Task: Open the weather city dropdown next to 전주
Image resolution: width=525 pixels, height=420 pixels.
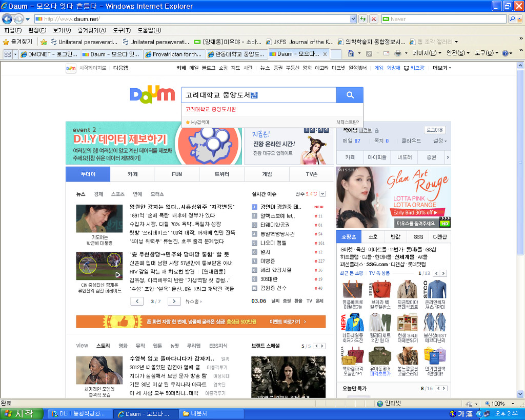Action: (322, 194)
